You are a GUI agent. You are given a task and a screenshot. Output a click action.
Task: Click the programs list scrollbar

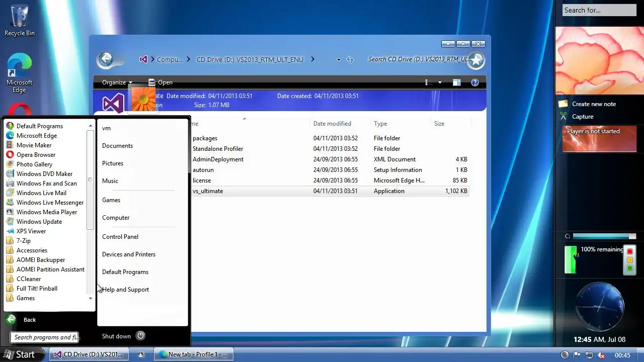pos(90,180)
